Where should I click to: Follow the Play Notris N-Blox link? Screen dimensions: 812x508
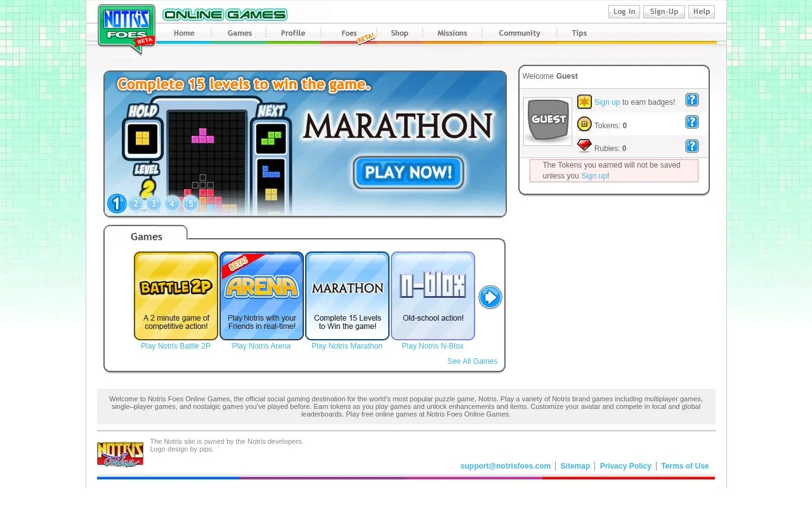tap(433, 346)
